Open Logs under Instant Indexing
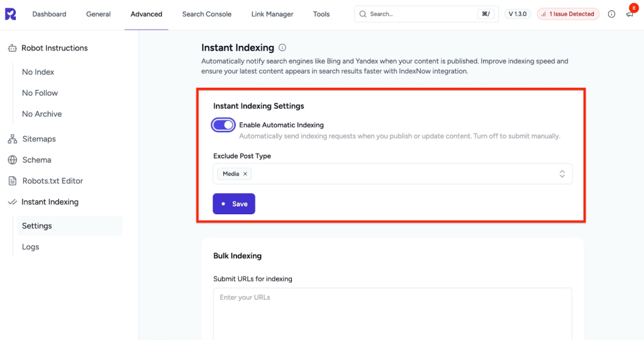 [30, 247]
